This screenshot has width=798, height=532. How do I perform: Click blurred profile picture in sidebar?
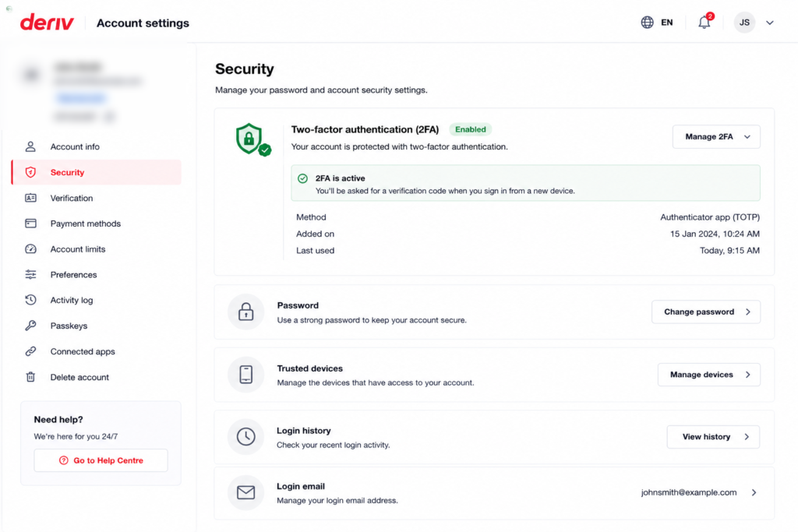[x=31, y=76]
